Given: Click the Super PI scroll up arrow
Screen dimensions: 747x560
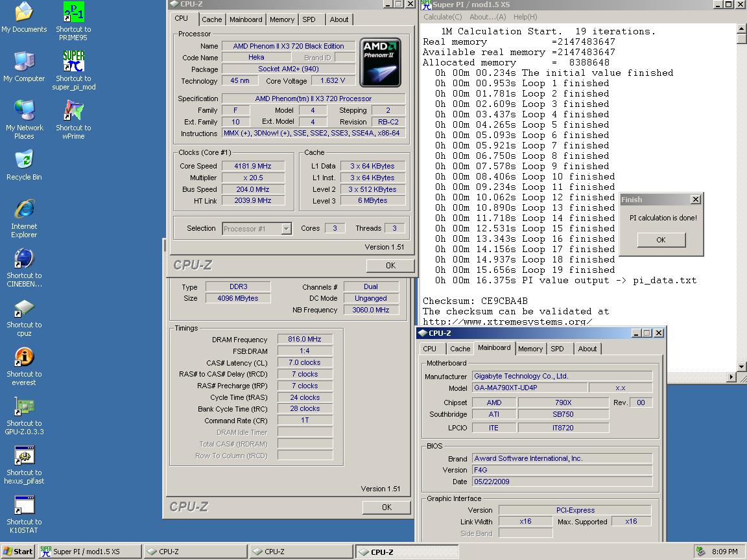Looking at the screenshot, I should pos(741,29).
